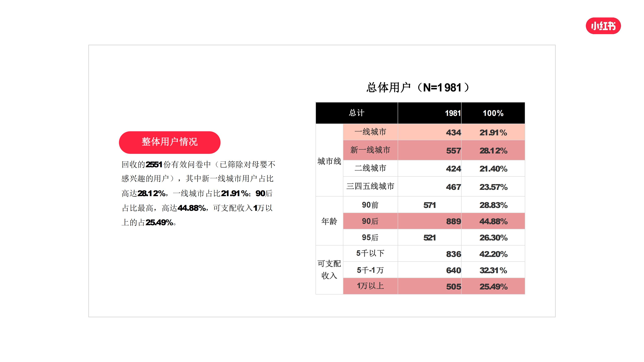Click the 32.31% table cell
The width and height of the screenshot is (644, 362).
(493, 270)
